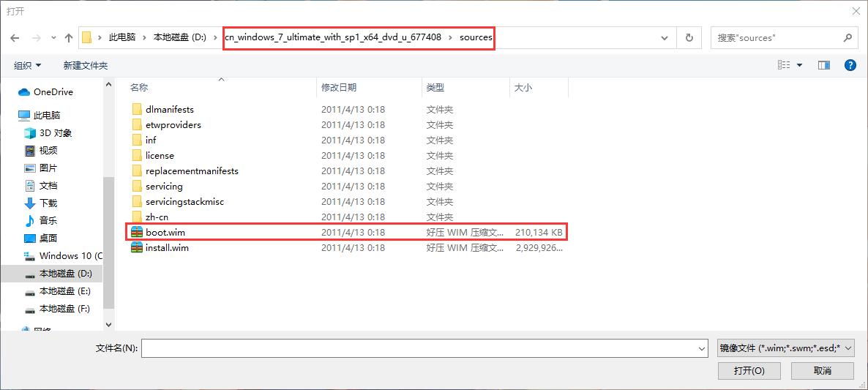Viewport: 868px width, 390px height.
Task: Open 图片 in the sidebar
Action: point(41,168)
